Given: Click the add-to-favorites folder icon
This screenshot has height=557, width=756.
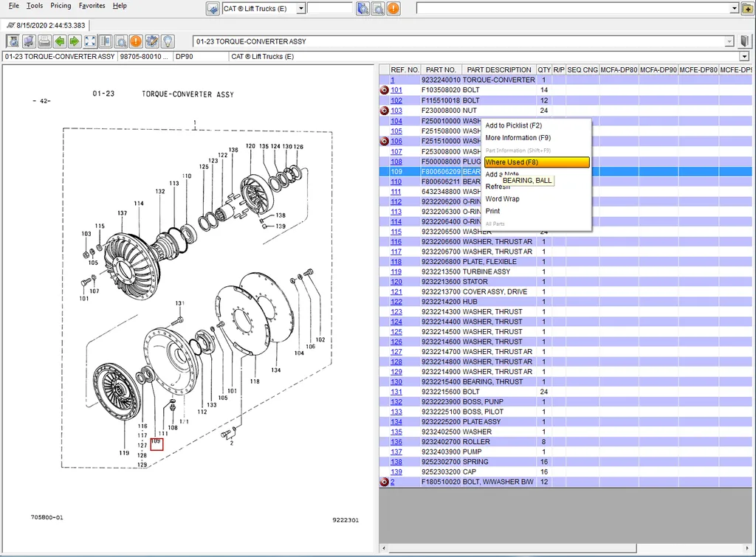Looking at the screenshot, I should [747, 9].
